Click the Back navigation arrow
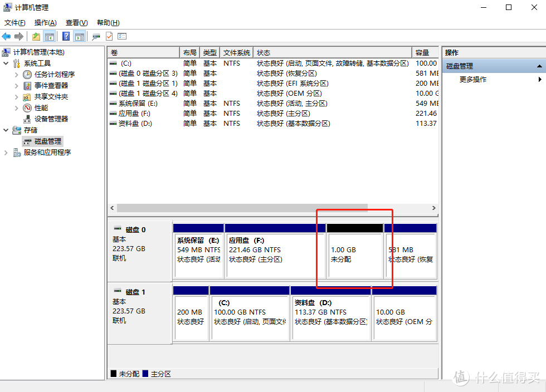The width and height of the screenshot is (546, 392). click(7, 36)
